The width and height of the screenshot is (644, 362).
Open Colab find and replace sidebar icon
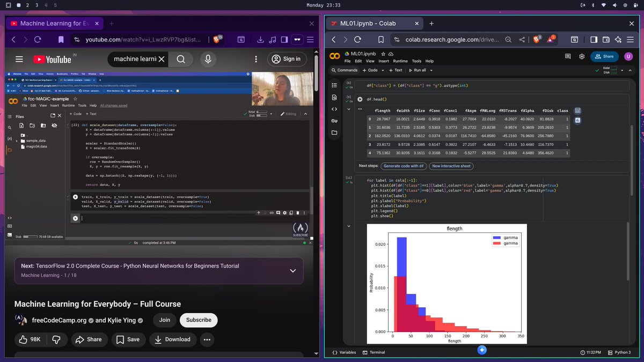coord(334,98)
